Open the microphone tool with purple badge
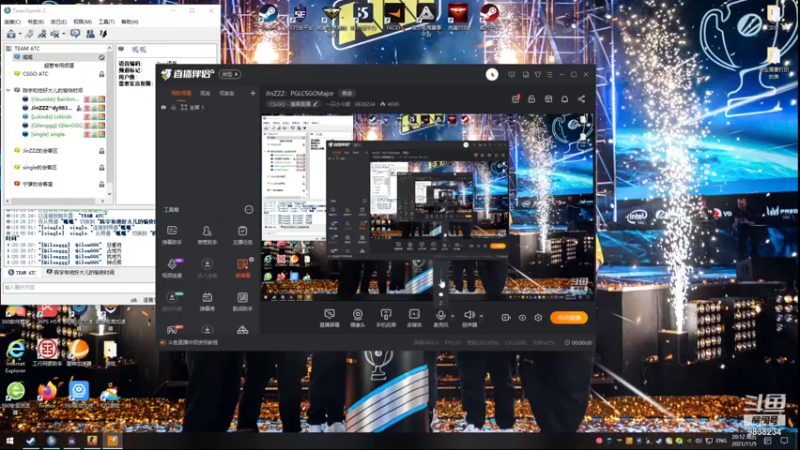 172,268
